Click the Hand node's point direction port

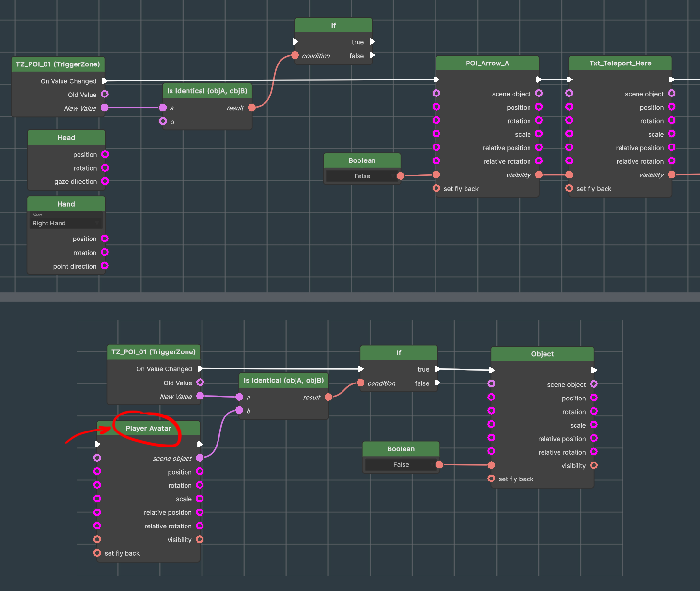coord(105,266)
